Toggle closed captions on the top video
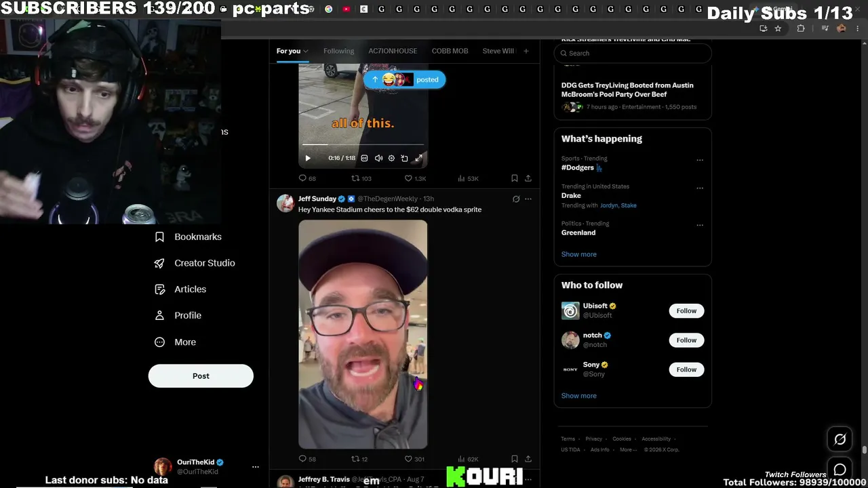The height and width of the screenshot is (488, 868). [364, 158]
